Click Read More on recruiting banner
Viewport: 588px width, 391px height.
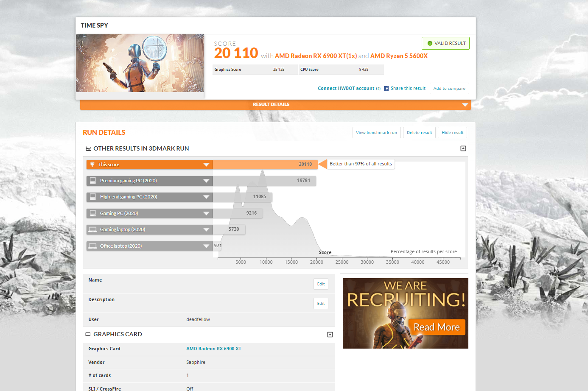[437, 327]
